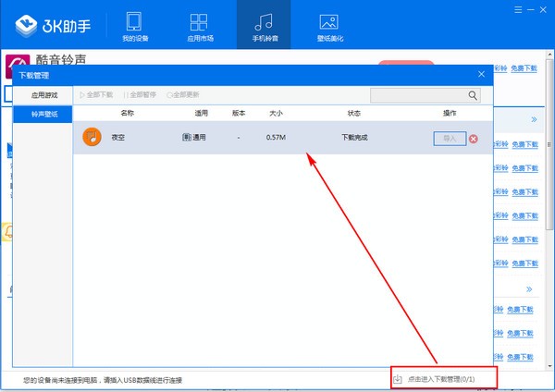555x392 pixels.
Task: Open 点击进入下载管理(0/1) in status bar
Action: (440, 379)
